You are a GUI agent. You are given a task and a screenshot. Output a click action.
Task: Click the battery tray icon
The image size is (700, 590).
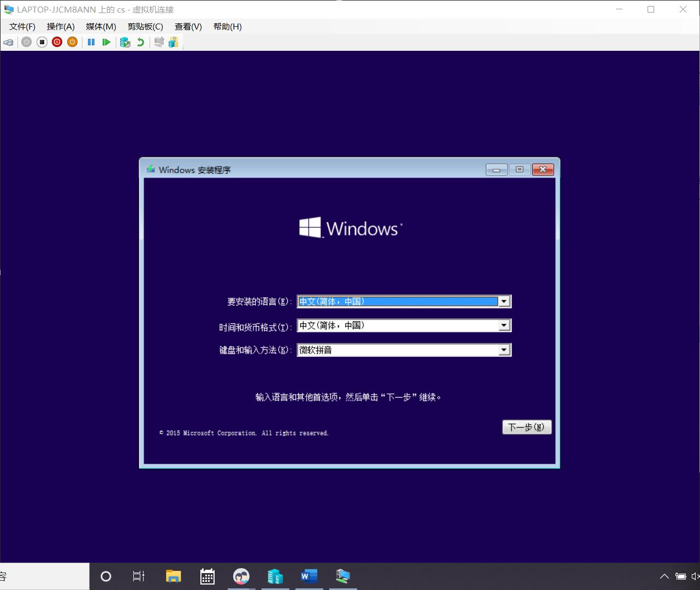[681, 576]
